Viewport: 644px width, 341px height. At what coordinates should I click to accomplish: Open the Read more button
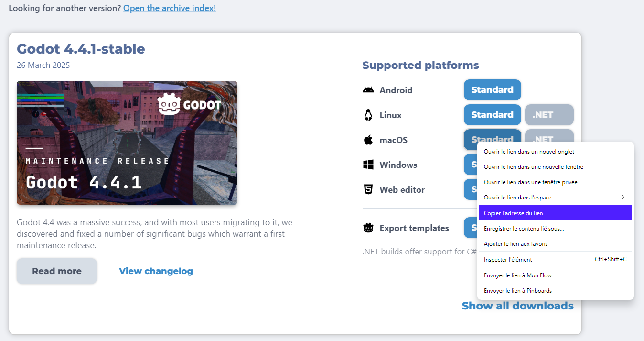click(x=57, y=271)
